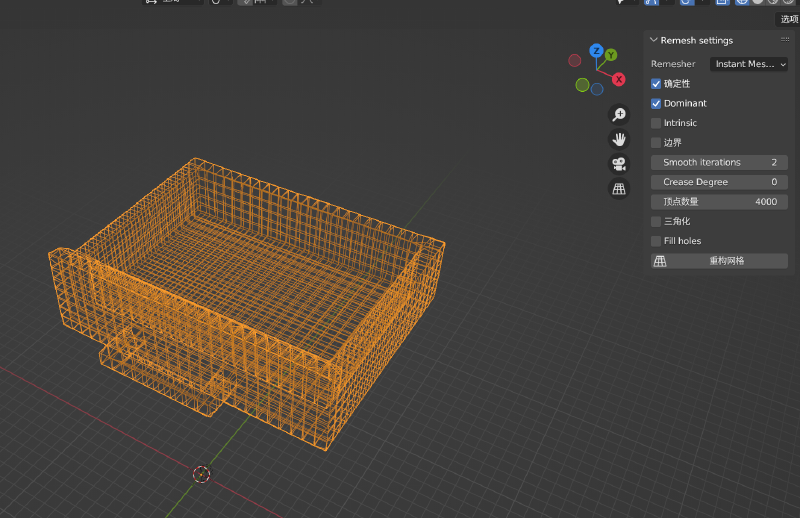The width and height of the screenshot is (800, 518).
Task: Click the 顶点数量 value field
Action: [x=719, y=202]
